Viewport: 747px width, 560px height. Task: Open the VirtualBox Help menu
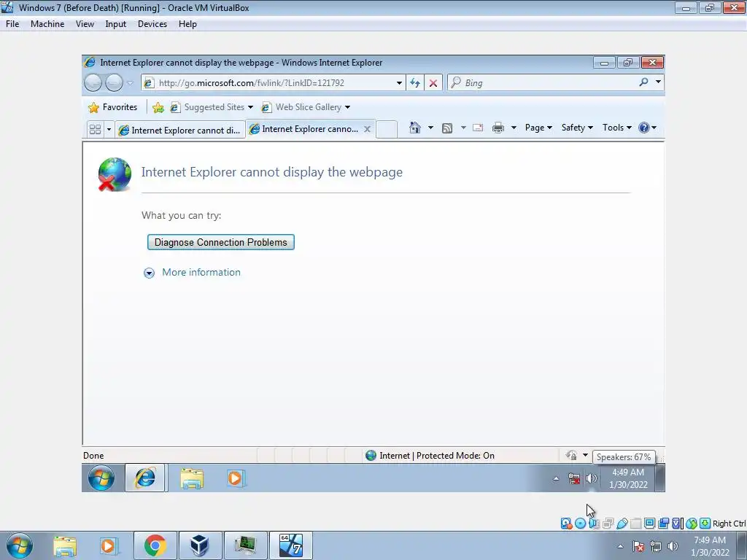pos(187,24)
